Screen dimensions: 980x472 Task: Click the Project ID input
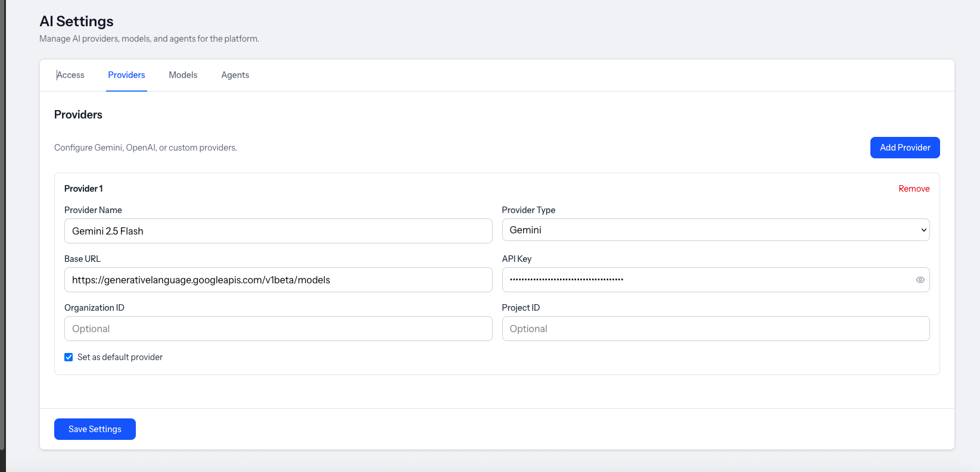click(715, 329)
